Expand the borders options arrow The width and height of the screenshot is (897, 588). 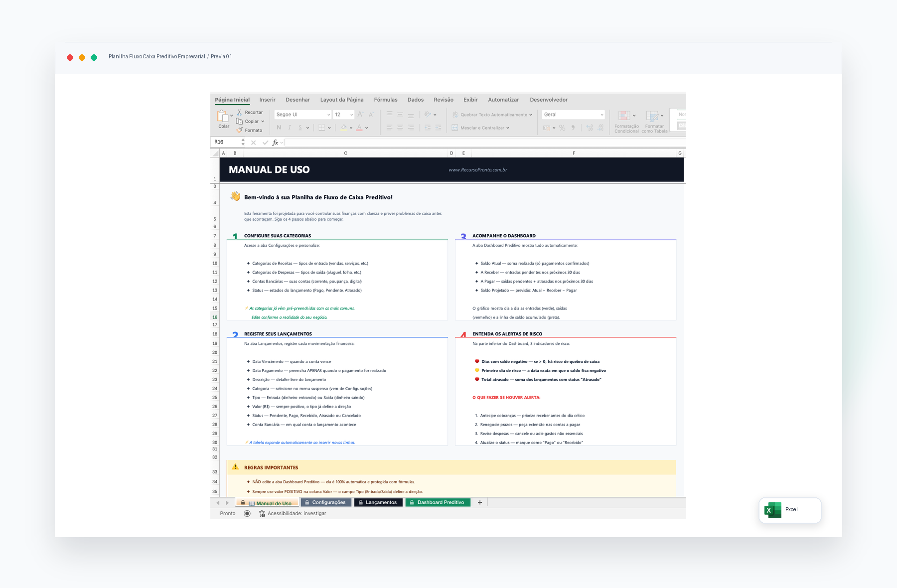click(x=329, y=128)
